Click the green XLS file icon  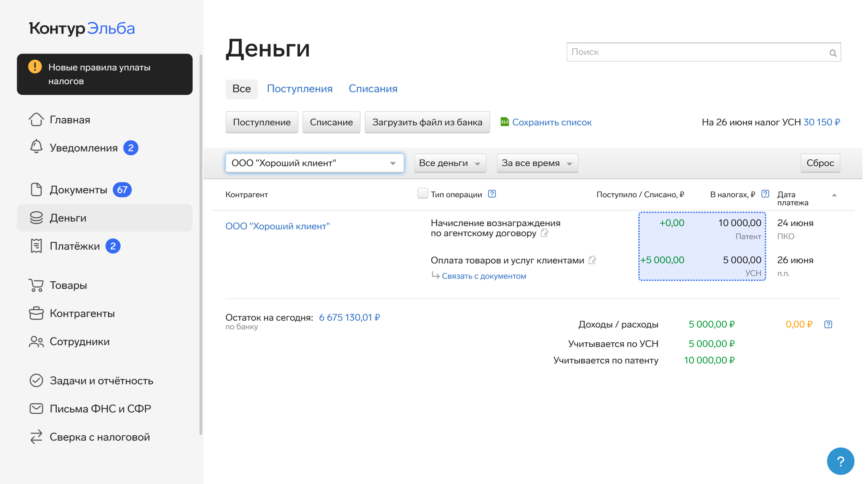click(x=505, y=122)
